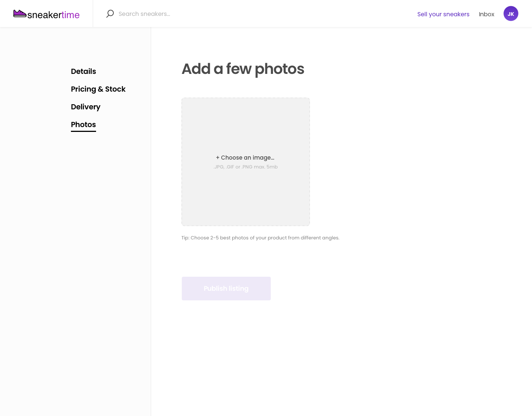532x416 pixels.
Task: Go to the Delivery step
Action: (x=86, y=107)
